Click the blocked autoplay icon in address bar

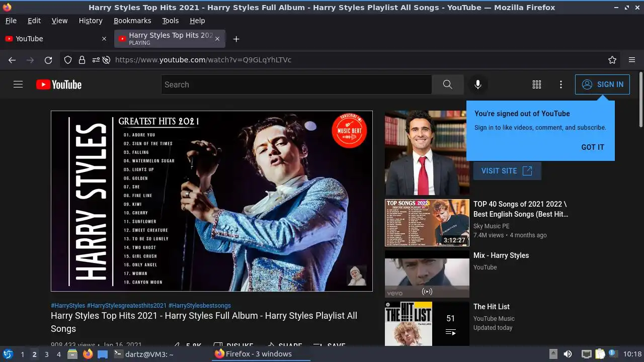pos(106,60)
